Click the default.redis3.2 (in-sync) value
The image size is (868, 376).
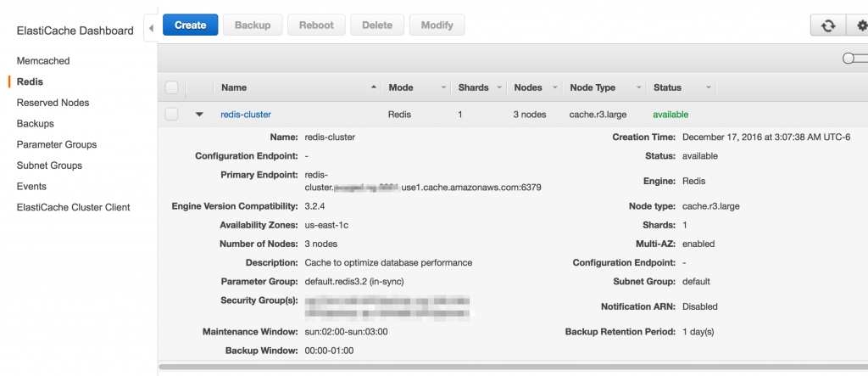pyautogui.click(x=354, y=282)
